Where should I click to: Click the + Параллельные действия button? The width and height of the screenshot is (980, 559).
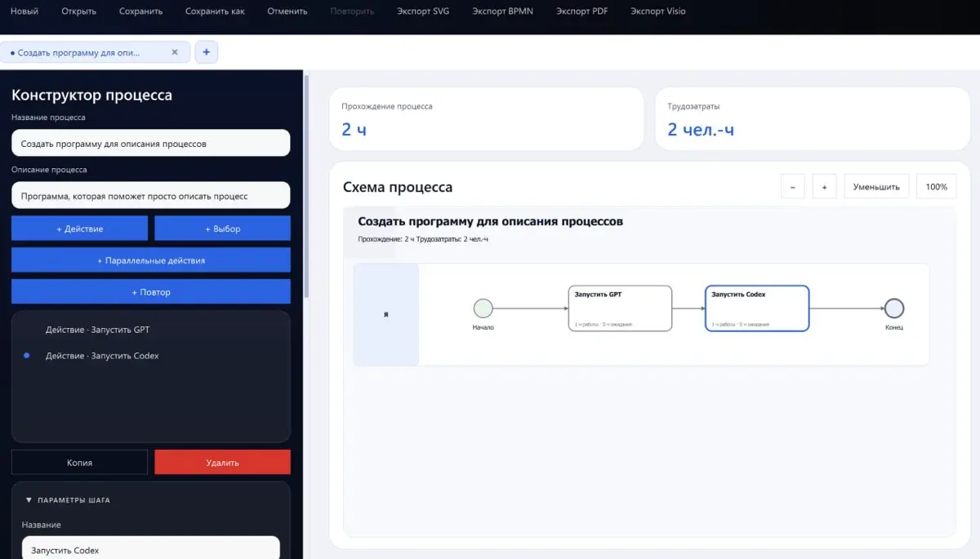151,260
